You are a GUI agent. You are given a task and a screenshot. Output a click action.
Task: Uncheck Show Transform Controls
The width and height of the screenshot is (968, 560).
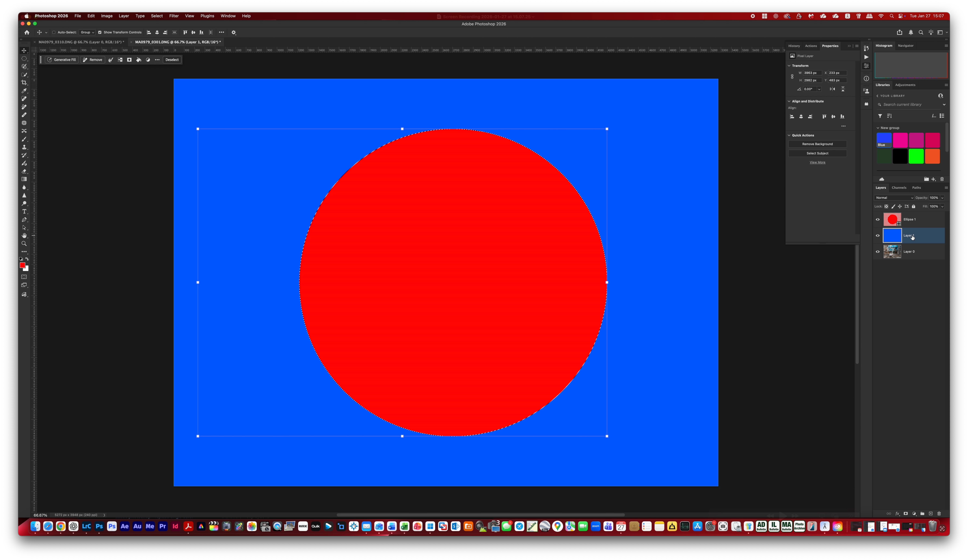coord(100,32)
